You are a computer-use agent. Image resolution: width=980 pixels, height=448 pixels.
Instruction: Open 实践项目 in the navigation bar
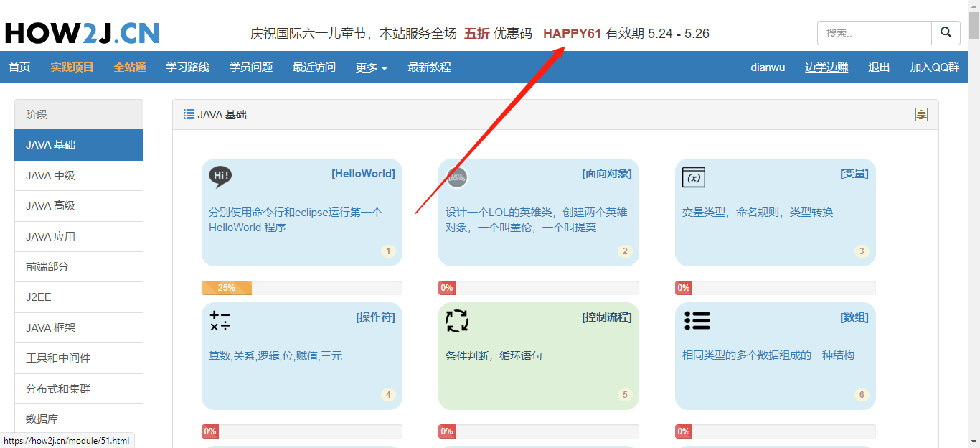click(72, 67)
